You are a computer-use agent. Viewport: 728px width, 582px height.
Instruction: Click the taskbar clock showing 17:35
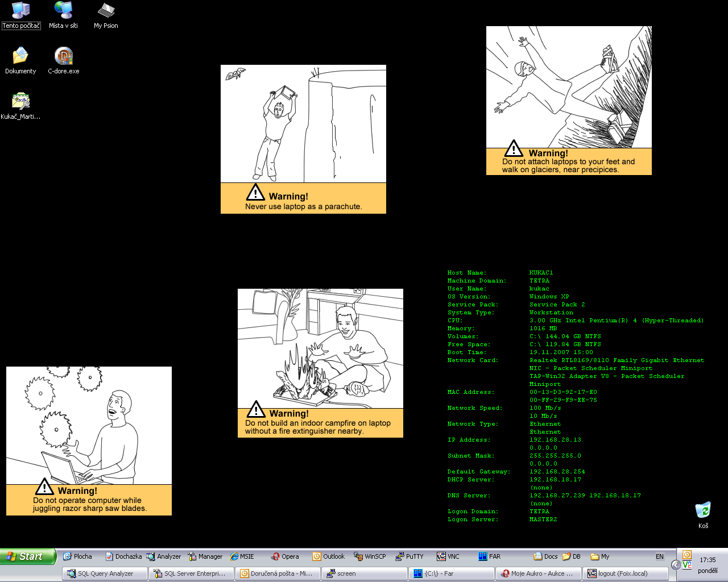tap(708, 560)
